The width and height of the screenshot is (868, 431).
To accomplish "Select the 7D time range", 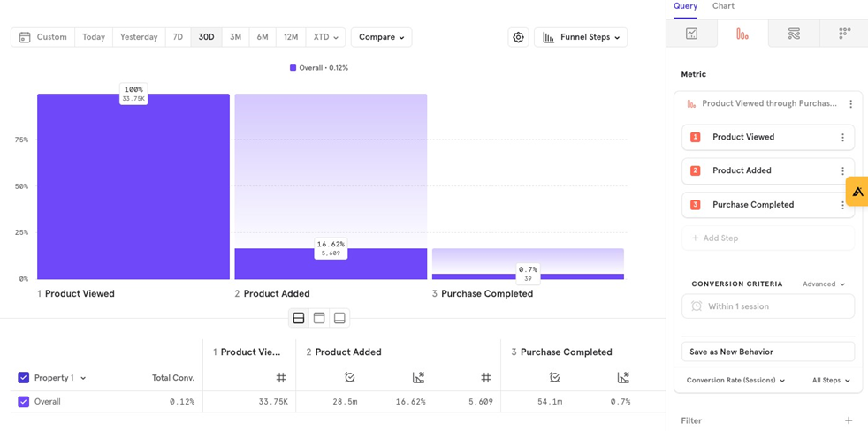I will [x=178, y=37].
